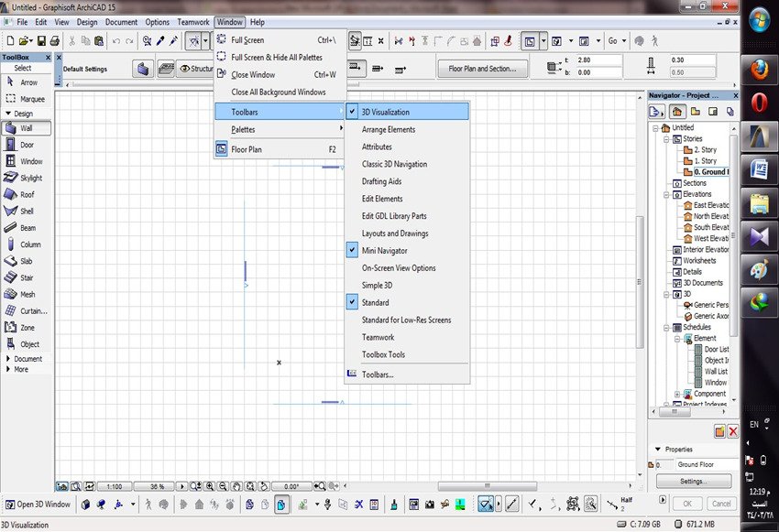Toggle off the Standard toolbar
The width and height of the screenshot is (779, 532).
coord(375,302)
